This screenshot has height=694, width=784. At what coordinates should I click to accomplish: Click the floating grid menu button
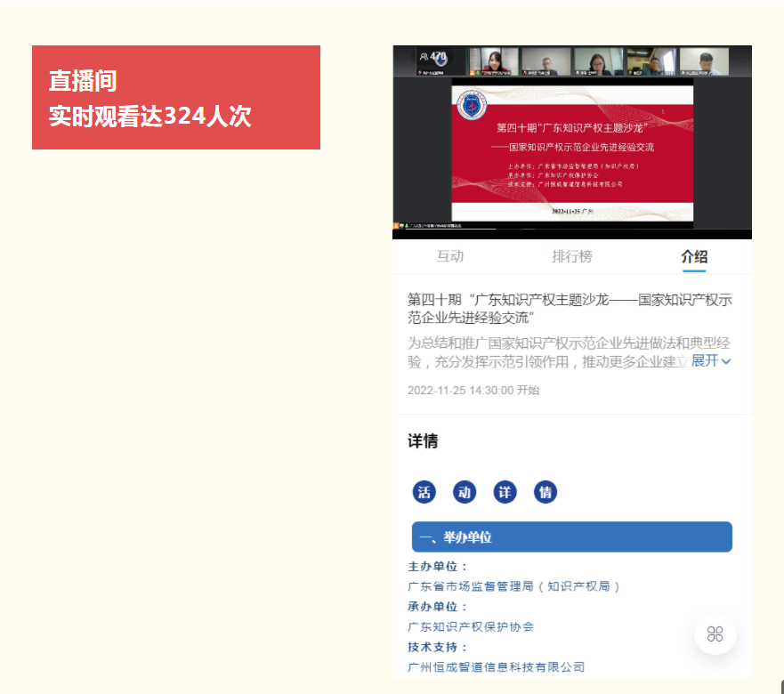click(x=715, y=633)
